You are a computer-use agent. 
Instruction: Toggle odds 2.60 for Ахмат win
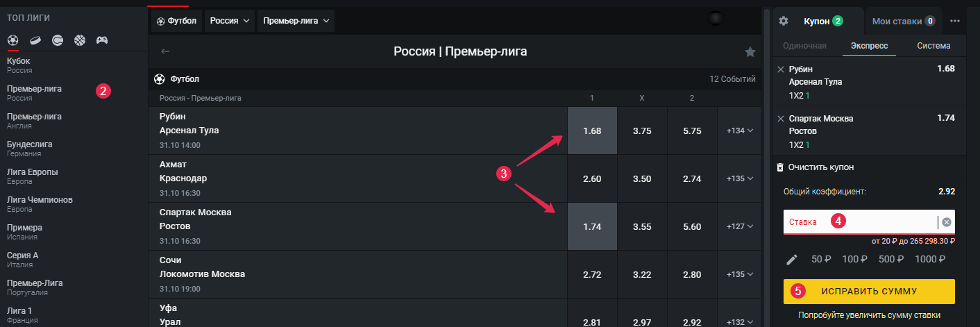pyautogui.click(x=592, y=178)
